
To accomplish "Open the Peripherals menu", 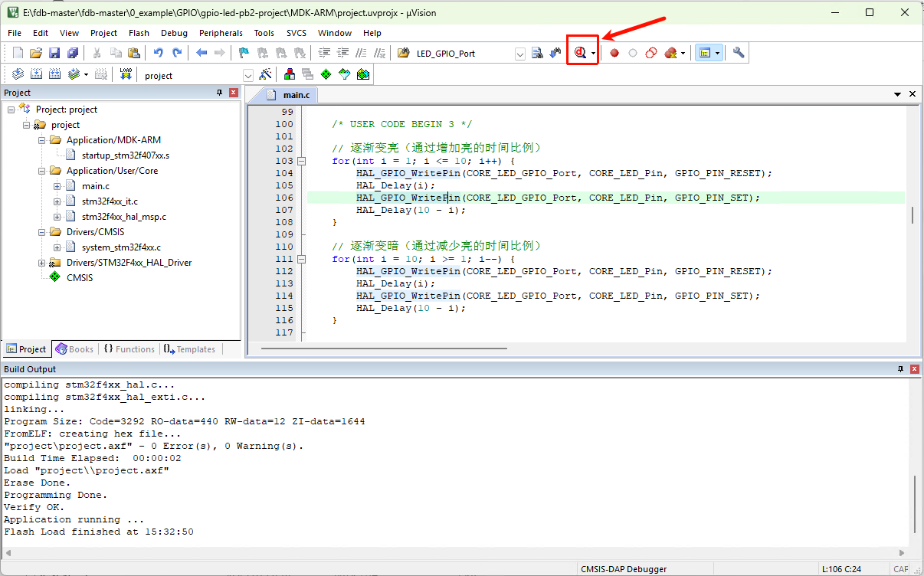I will [x=221, y=33].
